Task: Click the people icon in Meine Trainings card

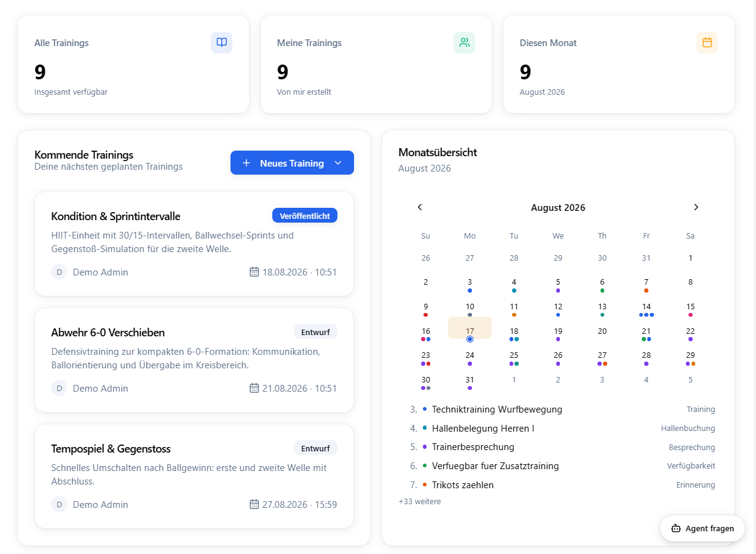Action: coord(464,42)
